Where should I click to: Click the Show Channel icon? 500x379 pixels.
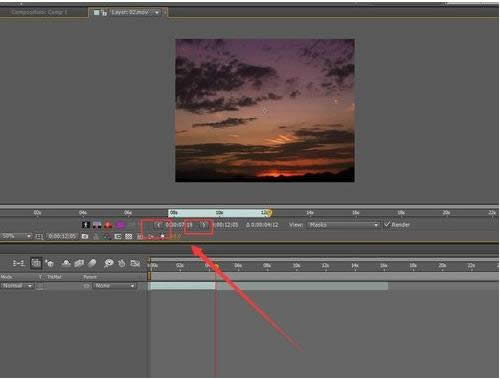point(107,237)
